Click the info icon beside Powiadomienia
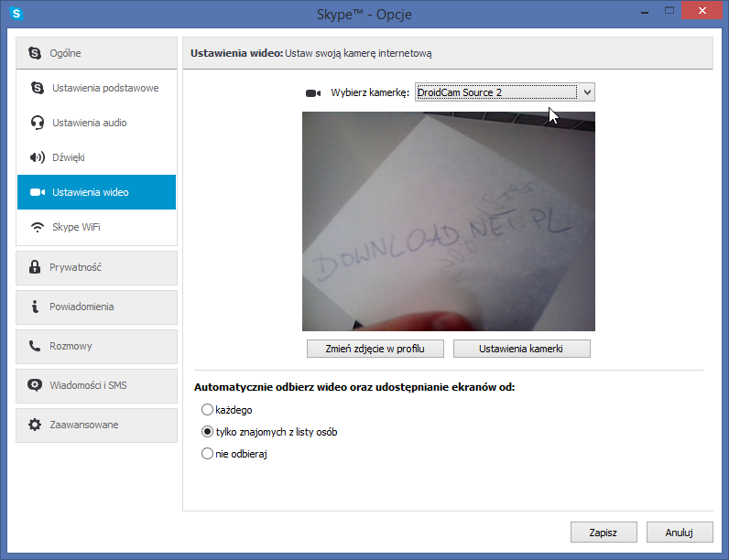Viewport: 729px width, 560px height. [x=35, y=307]
